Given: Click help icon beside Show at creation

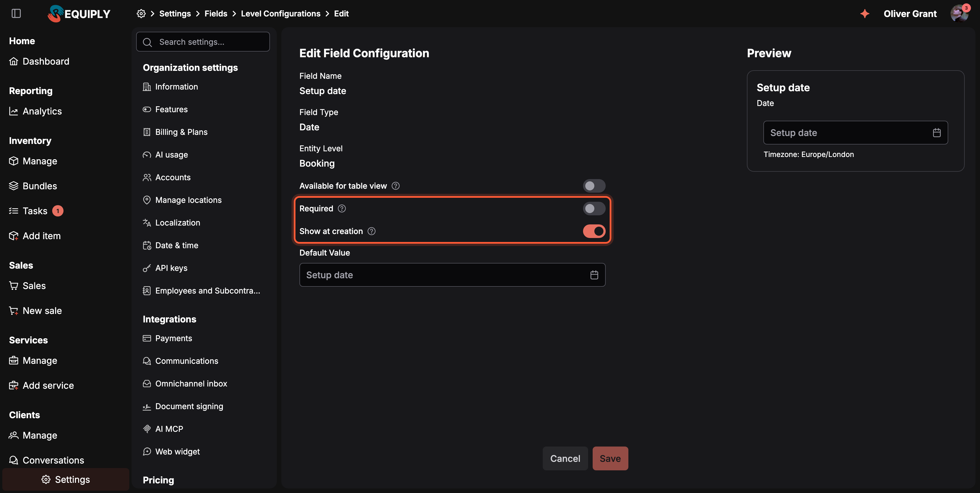Looking at the screenshot, I should (x=371, y=231).
